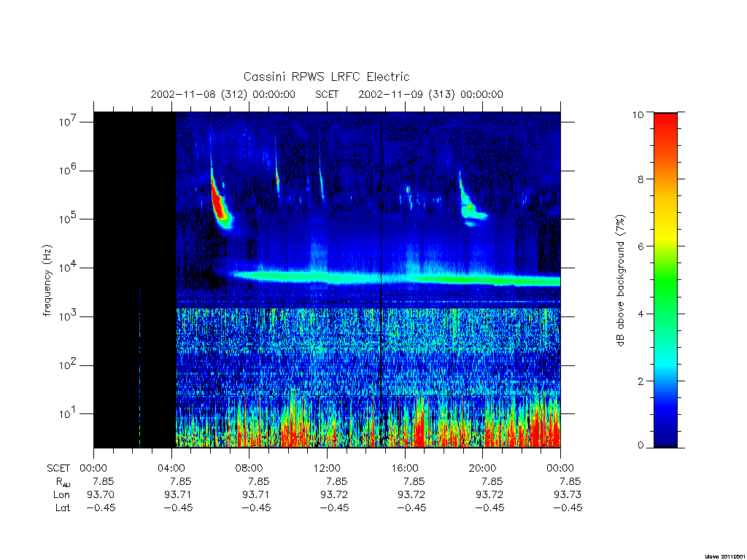
Task: Click the "Lat" row label
Action: pos(63,507)
